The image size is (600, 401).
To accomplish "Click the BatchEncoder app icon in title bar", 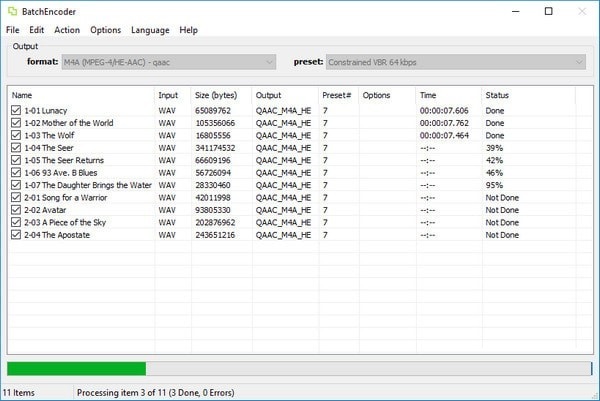I will pos(11,11).
